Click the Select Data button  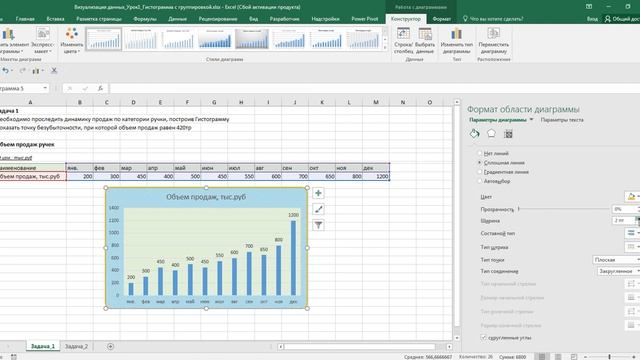tap(425, 41)
